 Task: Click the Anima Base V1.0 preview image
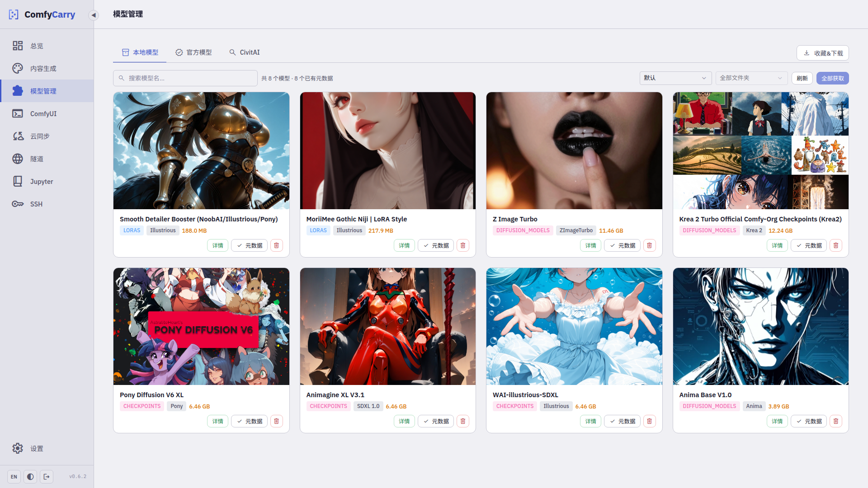click(761, 326)
